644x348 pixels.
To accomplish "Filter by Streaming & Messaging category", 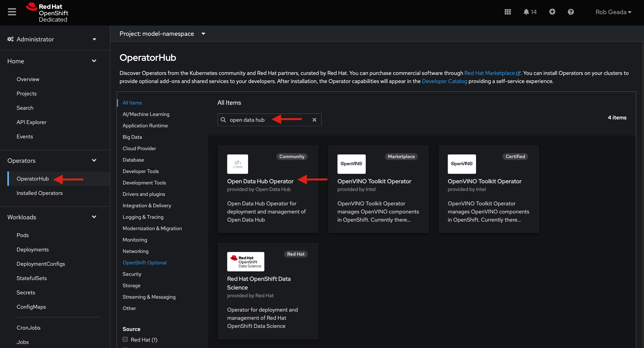I will click(x=149, y=297).
